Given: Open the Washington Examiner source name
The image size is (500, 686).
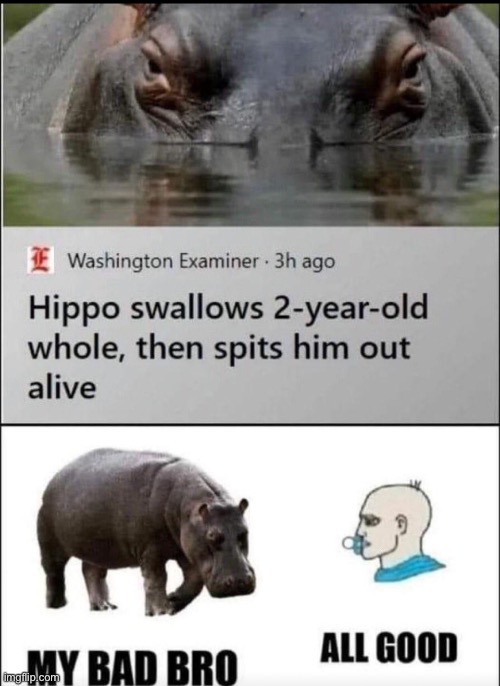Looking at the screenshot, I should 162,261.
